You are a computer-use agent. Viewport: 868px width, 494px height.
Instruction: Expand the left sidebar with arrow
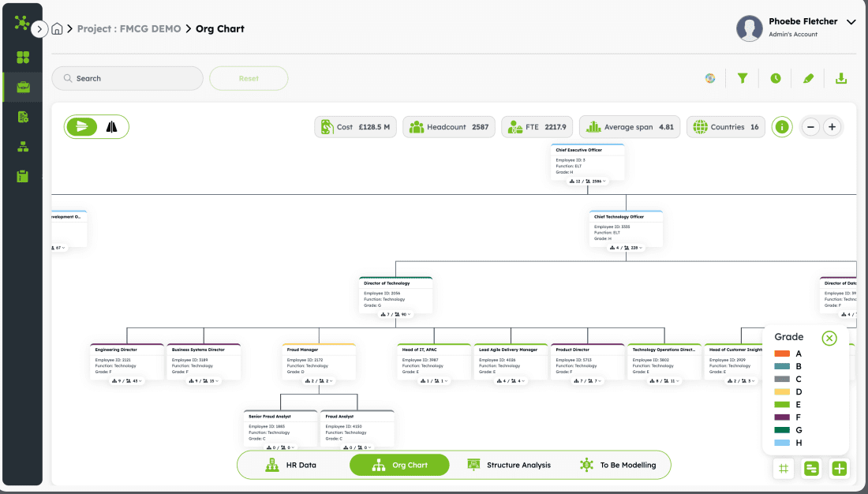39,29
